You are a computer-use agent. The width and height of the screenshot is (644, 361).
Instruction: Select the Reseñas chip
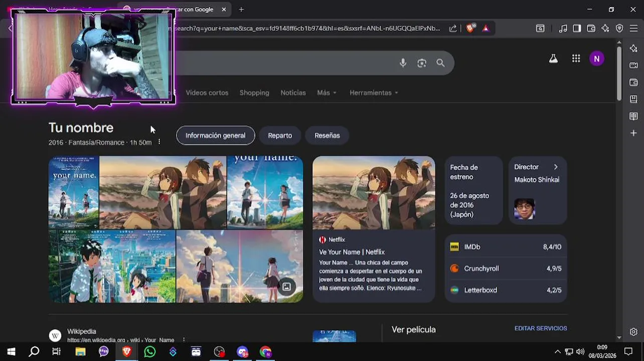[x=327, y=135]
